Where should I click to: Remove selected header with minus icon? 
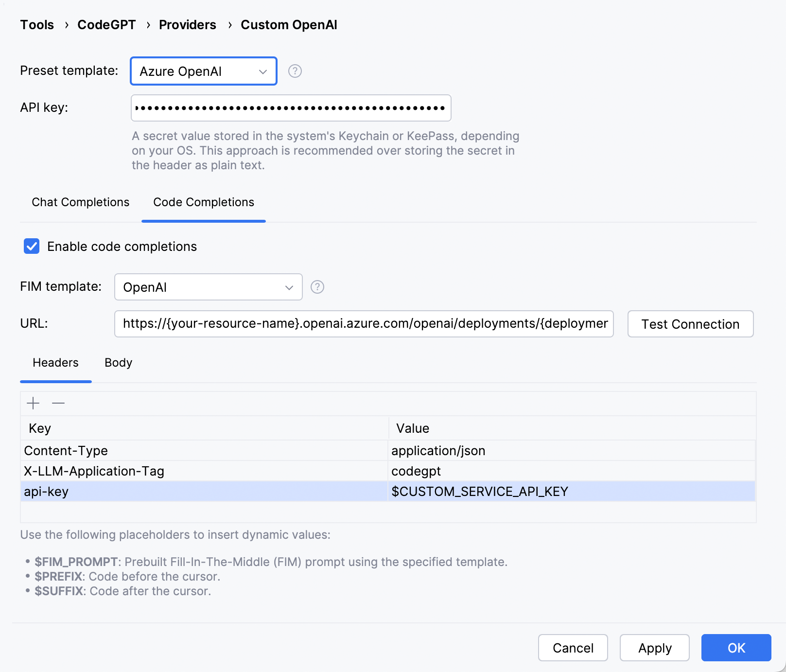tap(58, 403)
